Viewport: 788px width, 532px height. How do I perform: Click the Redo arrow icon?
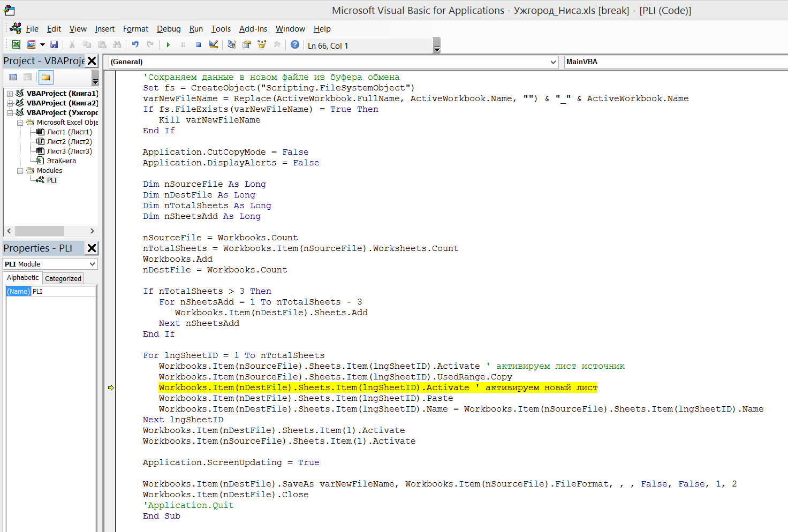click(x=150, y=45)
